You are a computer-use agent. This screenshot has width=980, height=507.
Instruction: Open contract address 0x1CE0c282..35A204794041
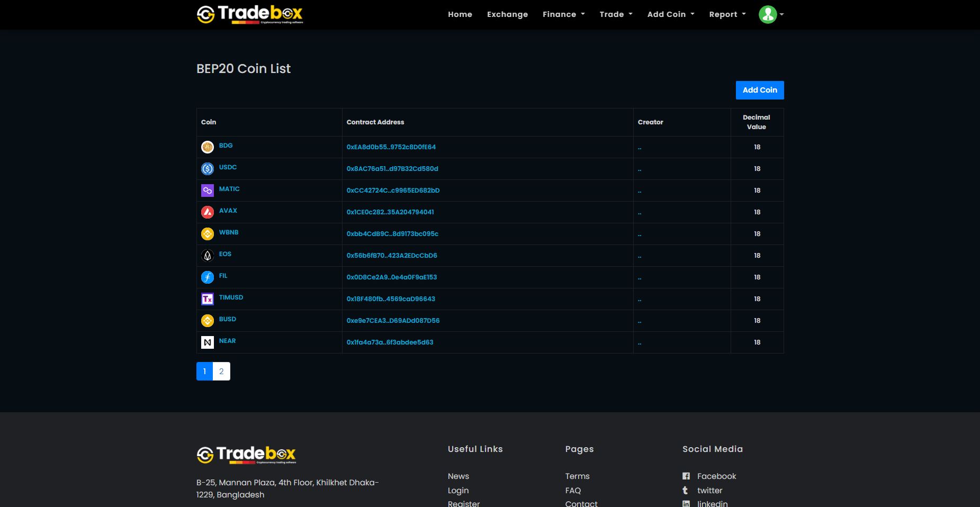[390, 212]
